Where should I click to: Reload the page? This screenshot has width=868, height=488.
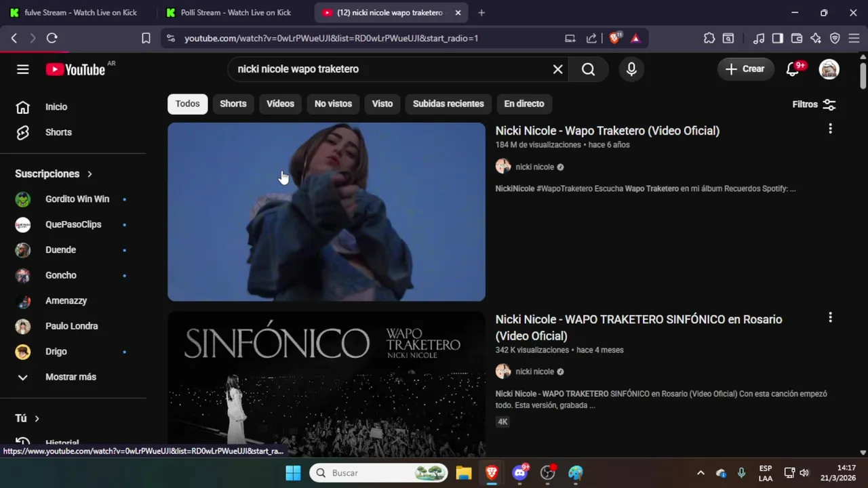pos(52,39)
